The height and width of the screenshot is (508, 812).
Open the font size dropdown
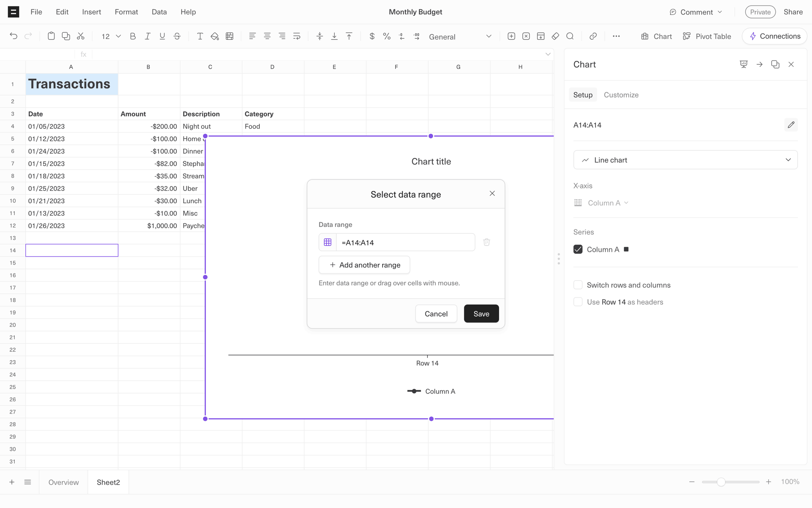[111, 36]
